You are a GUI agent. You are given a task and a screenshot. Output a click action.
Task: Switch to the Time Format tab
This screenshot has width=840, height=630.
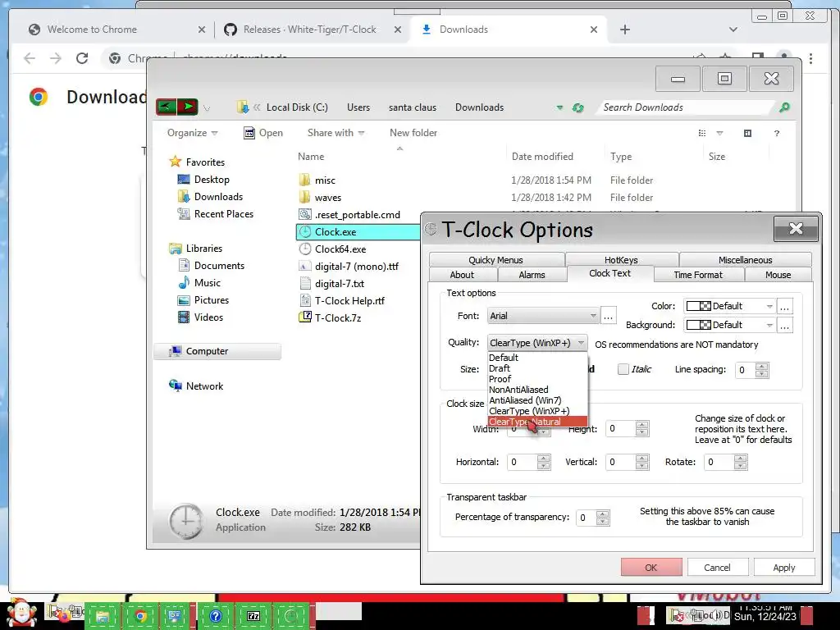click(x=698, y=275)
